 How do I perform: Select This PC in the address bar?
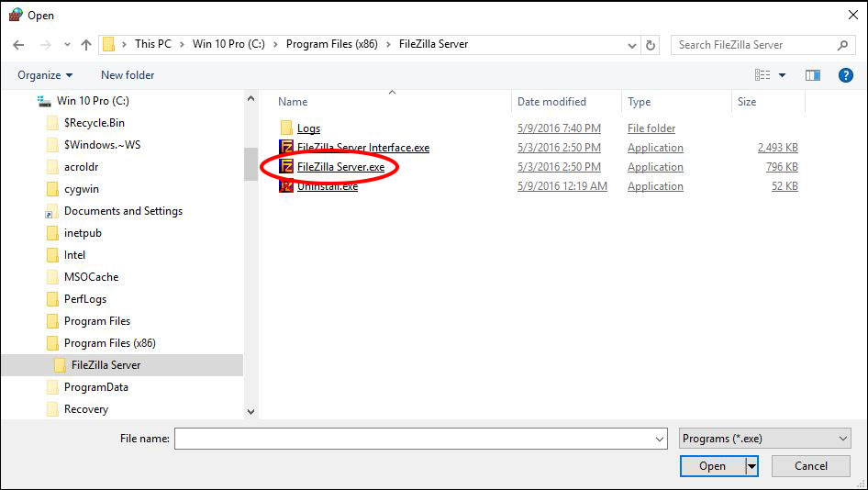(x=153, y=44)
